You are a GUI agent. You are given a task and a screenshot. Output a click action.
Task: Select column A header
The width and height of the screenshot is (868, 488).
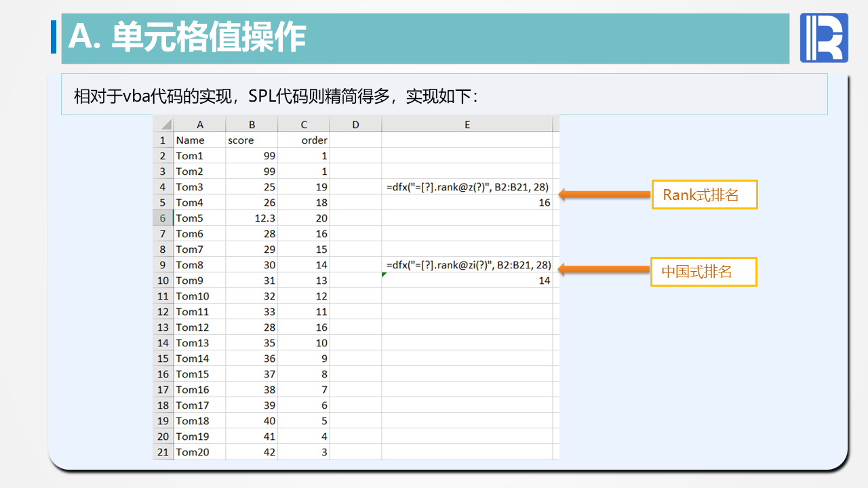coord(200,125)
